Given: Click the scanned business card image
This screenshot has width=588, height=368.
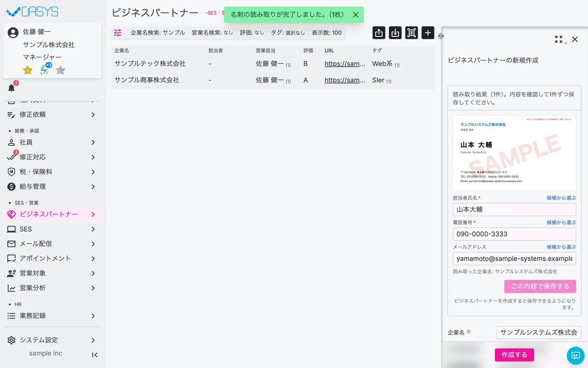Looking at the screenshot, I should [x=514, y=153].
